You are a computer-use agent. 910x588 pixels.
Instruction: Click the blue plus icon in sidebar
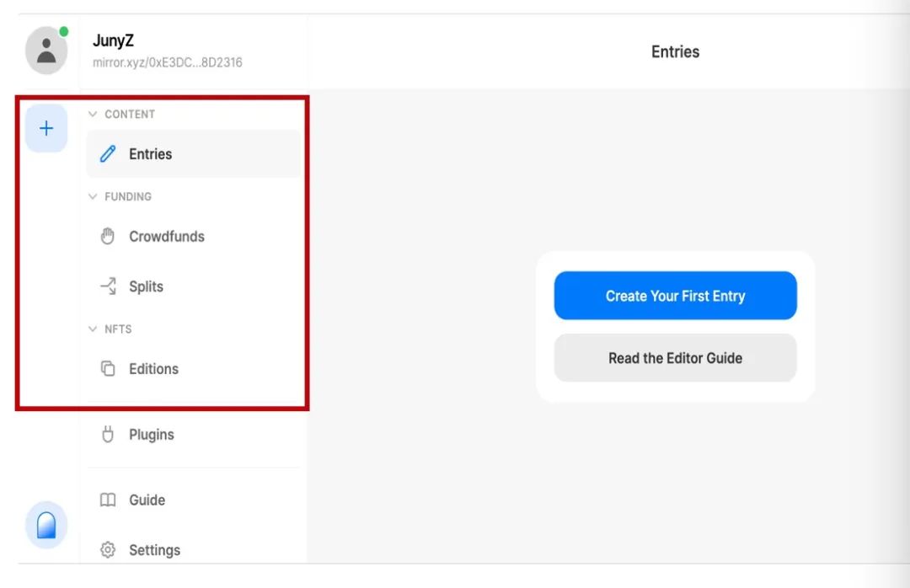click(46, 129)
